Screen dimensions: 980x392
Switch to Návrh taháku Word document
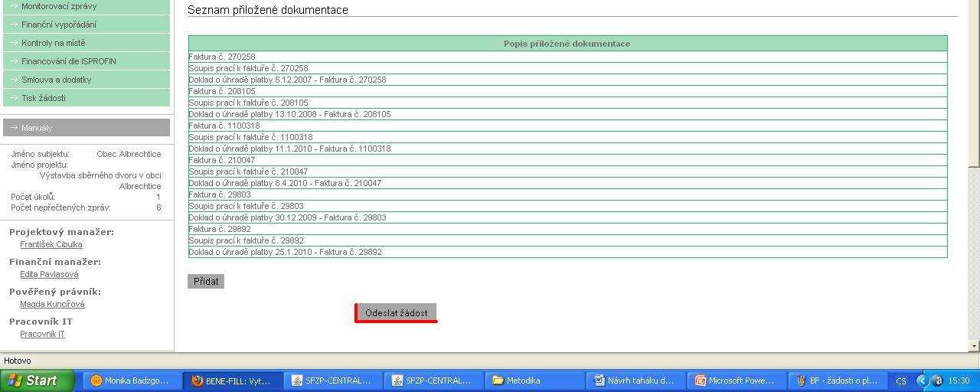click(x=634, y=381)
